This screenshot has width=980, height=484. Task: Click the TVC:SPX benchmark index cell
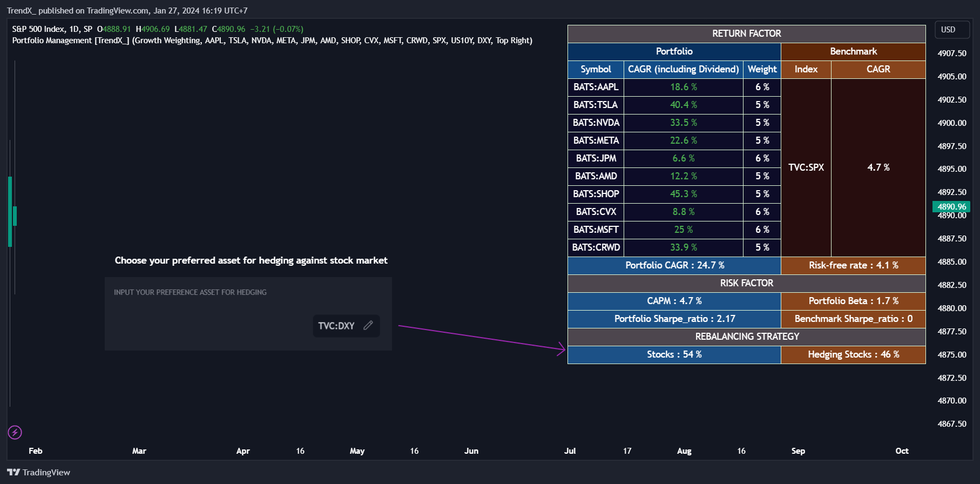pos(806,167)
